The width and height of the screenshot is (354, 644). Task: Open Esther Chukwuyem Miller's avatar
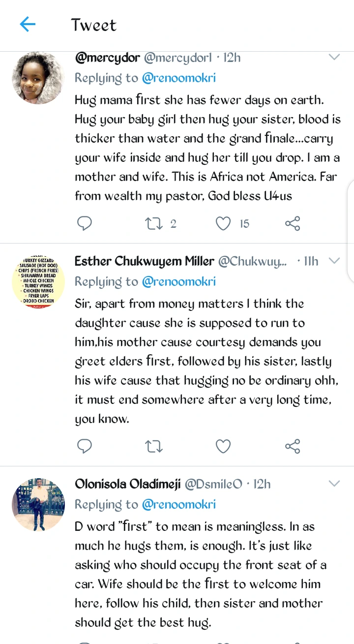pyautogui.click(x=38, y=282)
